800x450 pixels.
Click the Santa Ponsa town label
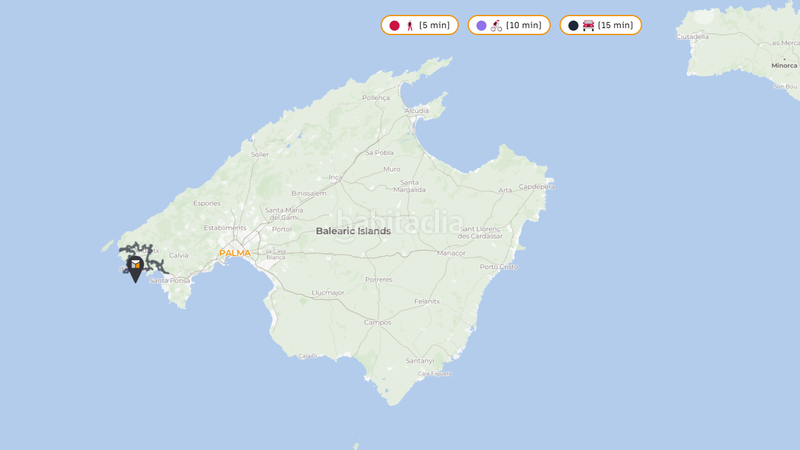pyautogui.click(x=169, y=281)
